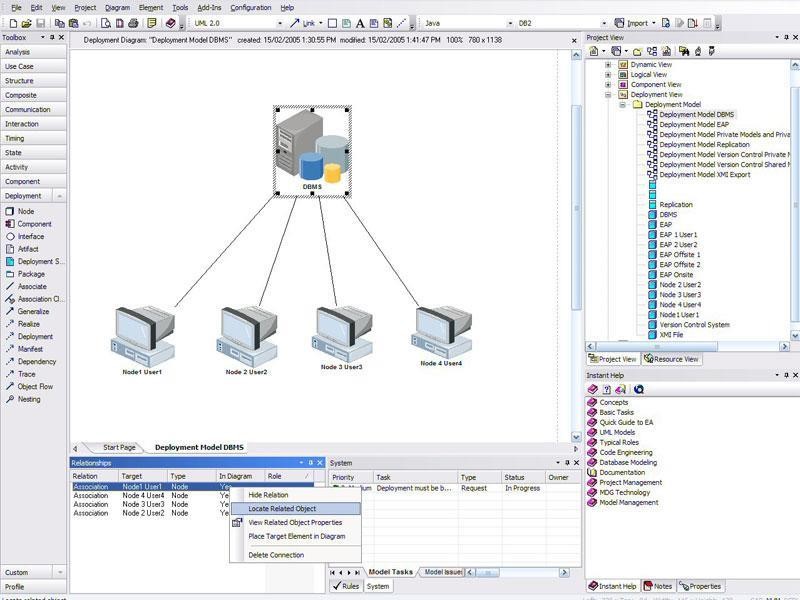Open the Start Page tab
Image resolution: width=800 pixels, height=600 pixels.
tap(119, 447)
